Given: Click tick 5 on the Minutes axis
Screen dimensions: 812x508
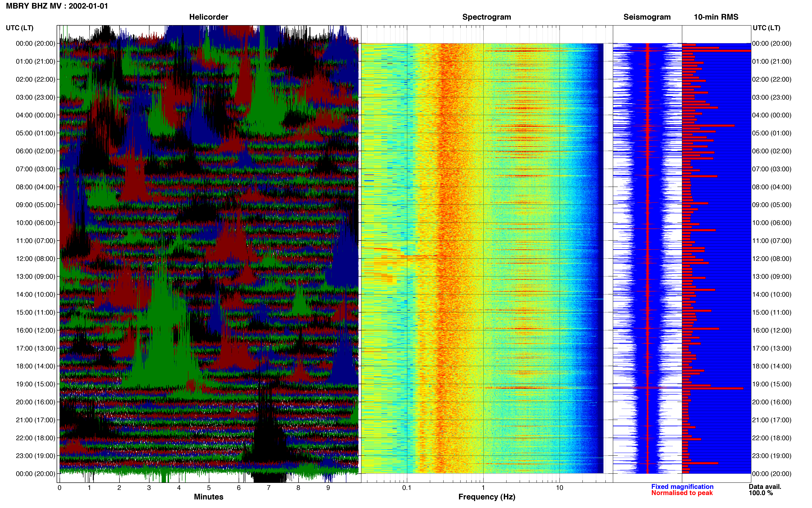Looking at the screenshot, I should pyautogui.click(x=209, y=488).
